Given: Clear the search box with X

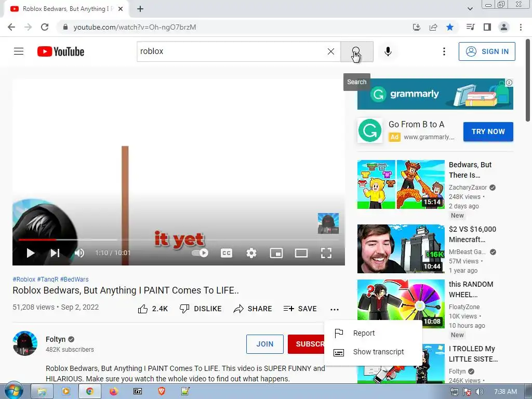Looking at the screenshot, I should click(x=331, y=51).
